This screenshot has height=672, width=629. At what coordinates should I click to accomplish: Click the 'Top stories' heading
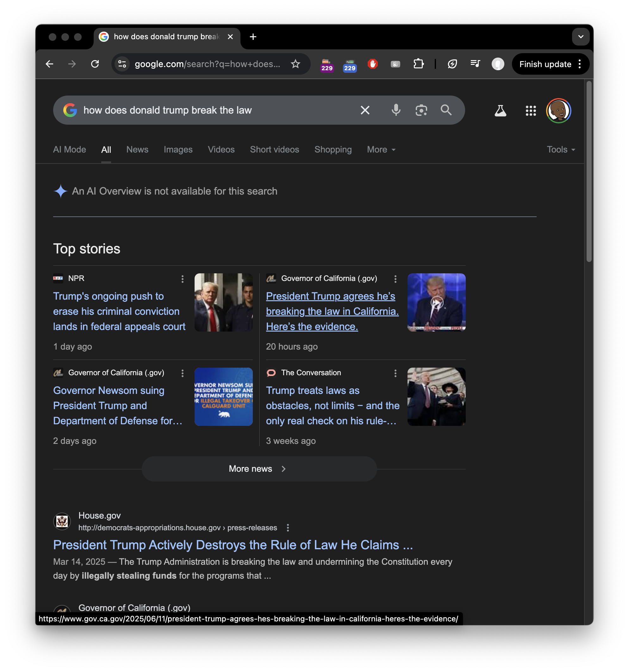pos(86,249)
